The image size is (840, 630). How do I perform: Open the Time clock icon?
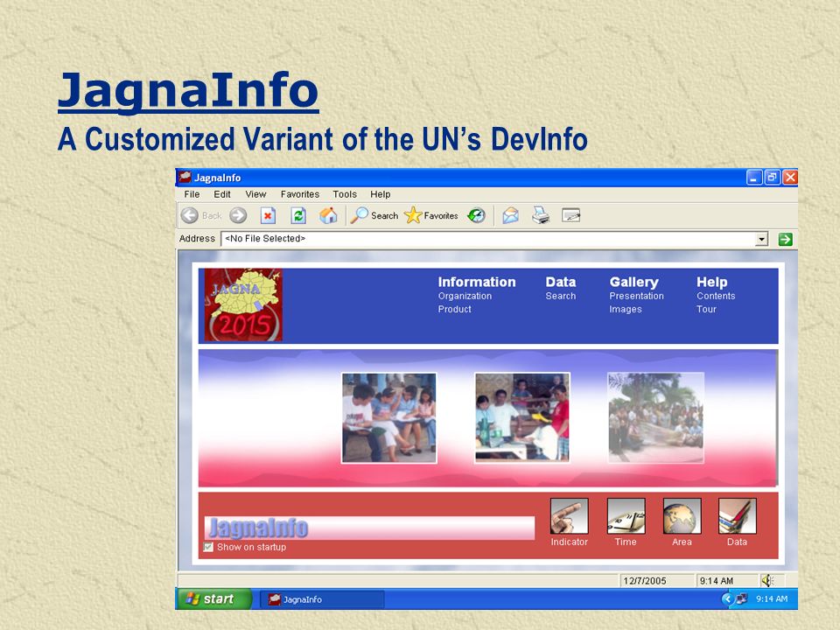point(626,516)
